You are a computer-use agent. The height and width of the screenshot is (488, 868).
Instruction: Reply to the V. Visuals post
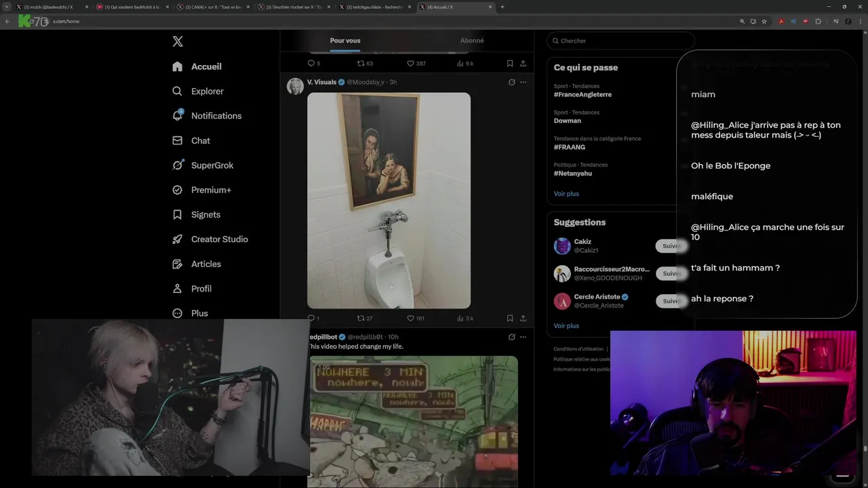pos(313,318)
